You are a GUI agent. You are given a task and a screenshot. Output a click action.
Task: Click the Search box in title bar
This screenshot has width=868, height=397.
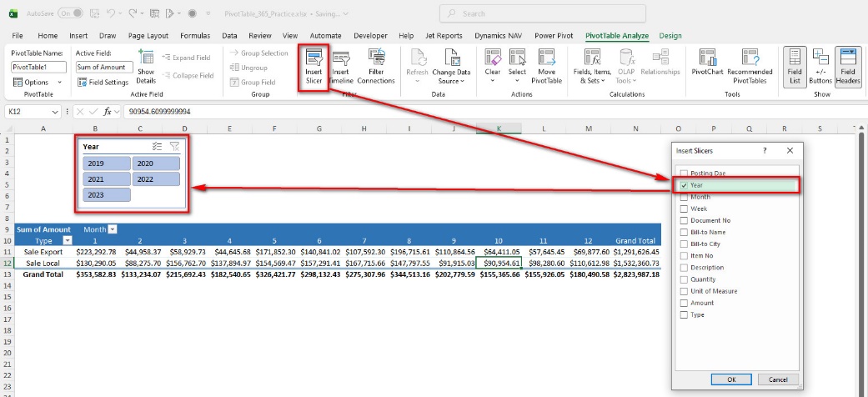[x=543, y=13]
